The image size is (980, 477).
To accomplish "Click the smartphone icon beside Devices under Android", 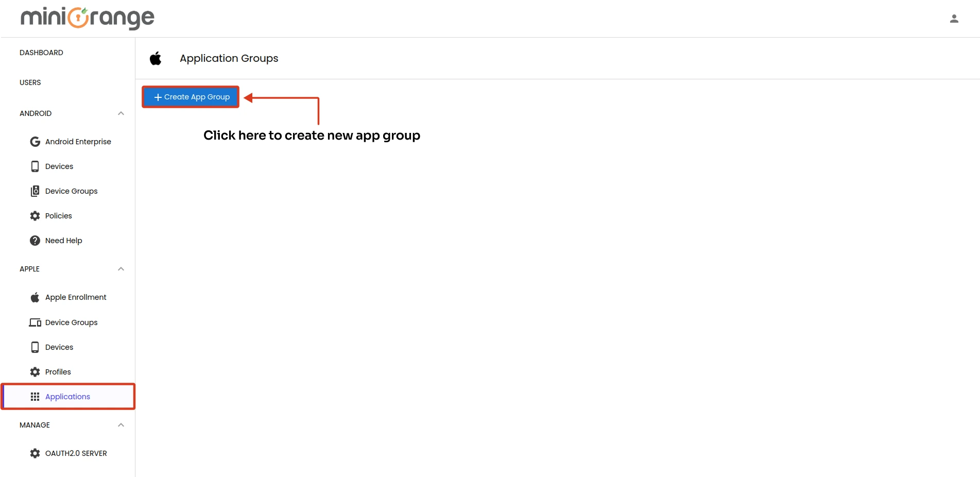I will tap(35, 166).
